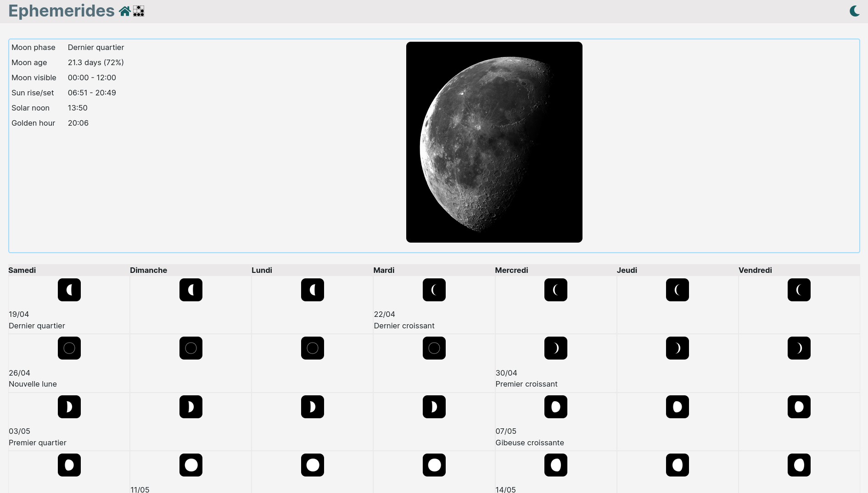Viewport: 868px width, 493px height.
Task: Pick Mardi full moon icon in bottom row
Action: tap(434, 465)
